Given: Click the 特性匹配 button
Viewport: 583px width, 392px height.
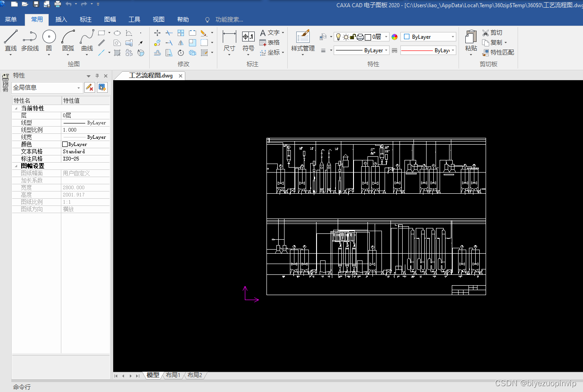Looking at the screenshot, I should click(x=498, y=53).
